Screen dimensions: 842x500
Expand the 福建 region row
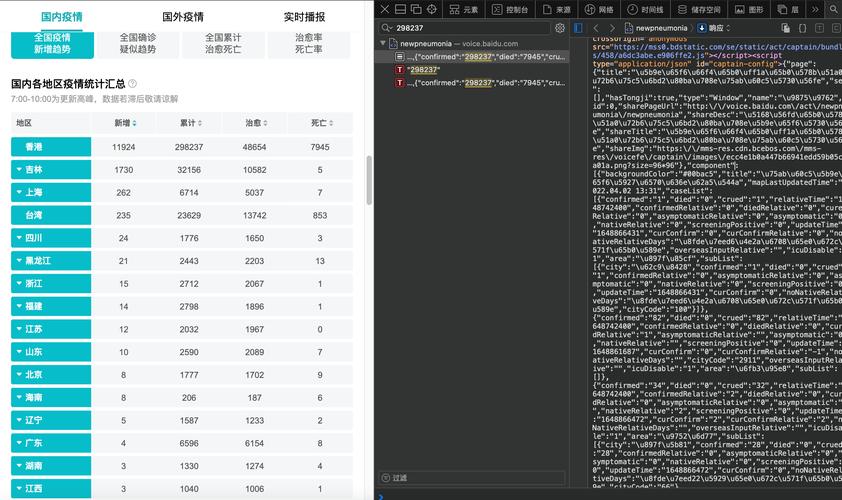(x=51, y=307)
